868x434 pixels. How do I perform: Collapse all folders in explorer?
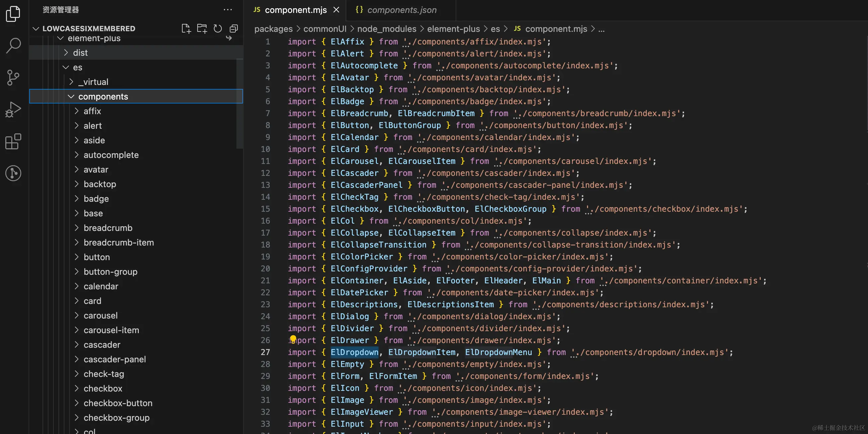[x=233, y=29]
